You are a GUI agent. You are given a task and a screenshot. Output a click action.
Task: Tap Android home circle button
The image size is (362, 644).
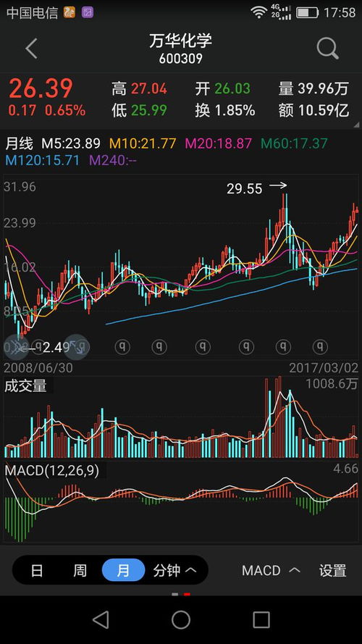[181, 619]
